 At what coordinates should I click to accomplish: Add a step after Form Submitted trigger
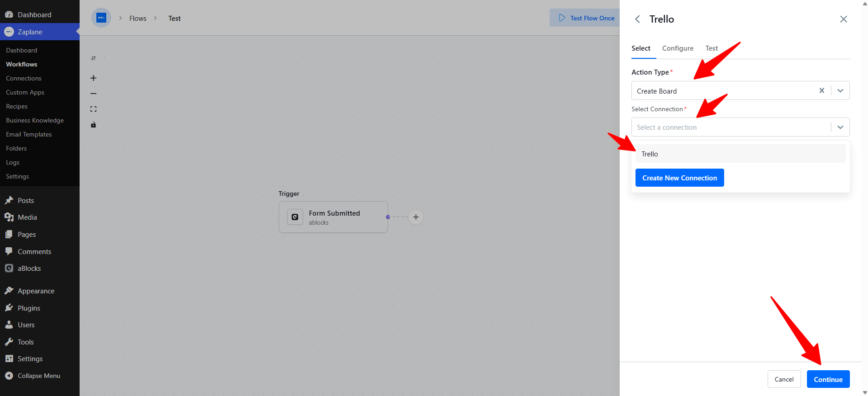click(x=416, y=217)
